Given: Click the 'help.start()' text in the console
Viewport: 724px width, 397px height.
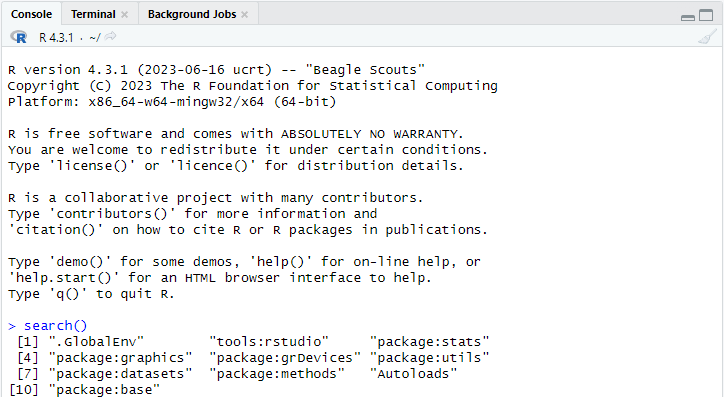Looking at the screenshot, I should pyautogui.click(x=64, y=278).
